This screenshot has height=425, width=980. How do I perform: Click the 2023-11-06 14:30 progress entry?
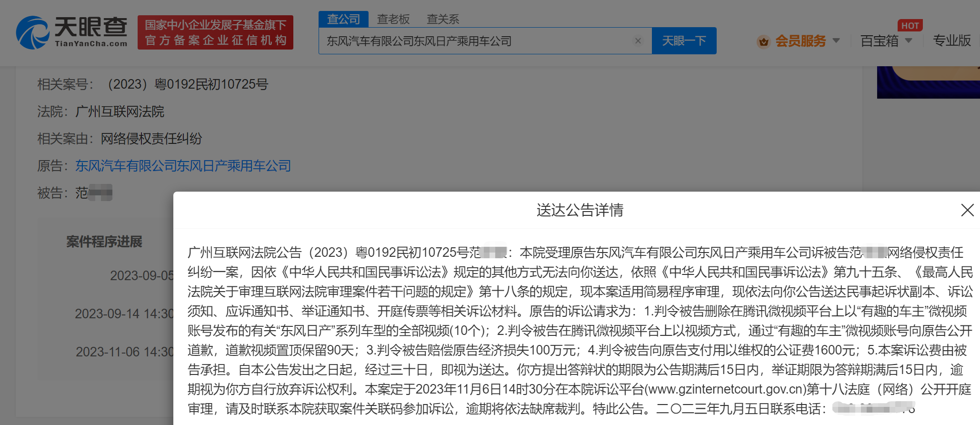click(125, 352)
